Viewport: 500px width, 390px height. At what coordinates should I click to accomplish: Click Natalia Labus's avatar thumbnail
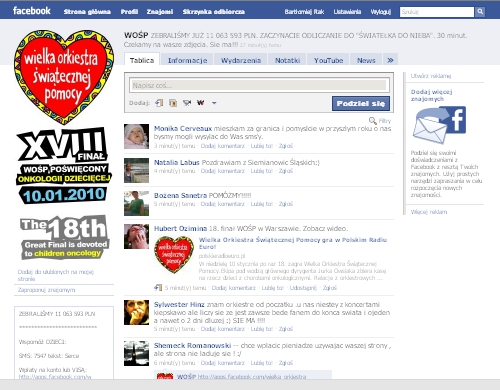(x=136, y=170)
